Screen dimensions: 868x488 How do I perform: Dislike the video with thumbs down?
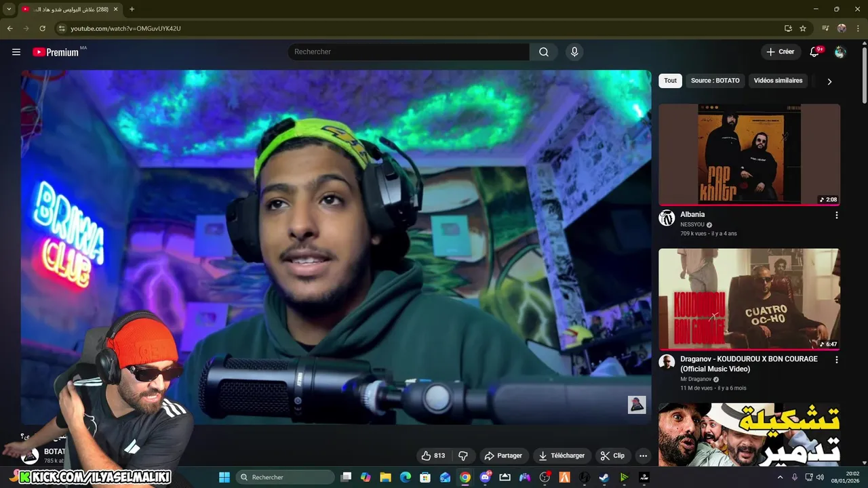[x=463, y=456]
